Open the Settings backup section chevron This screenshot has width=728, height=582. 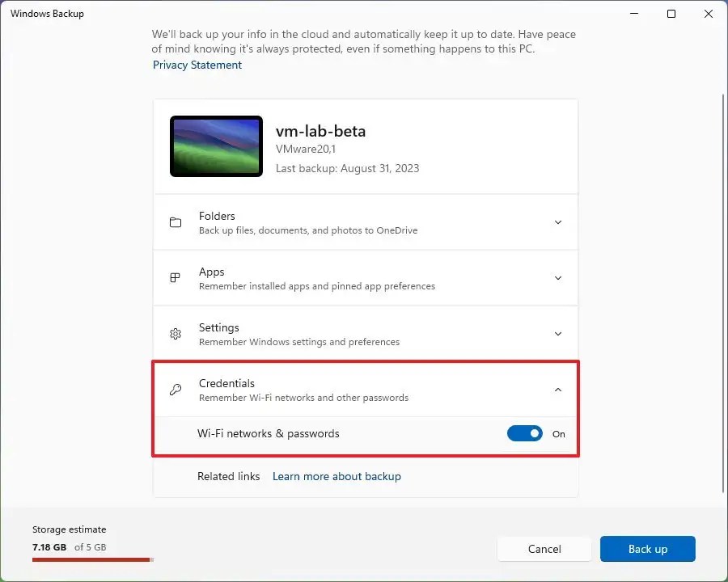[x=557, y=333]
